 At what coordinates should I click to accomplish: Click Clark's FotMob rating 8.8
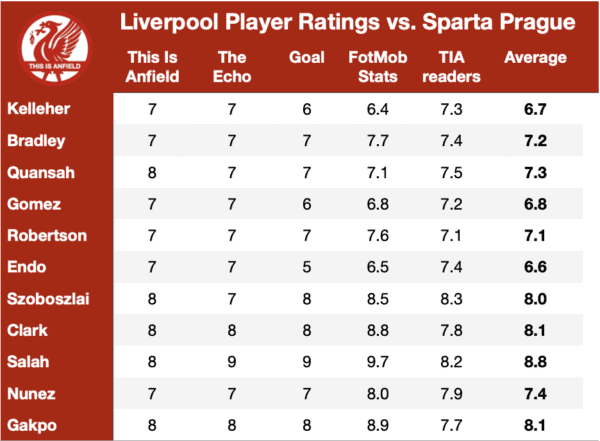coord(378,330)
